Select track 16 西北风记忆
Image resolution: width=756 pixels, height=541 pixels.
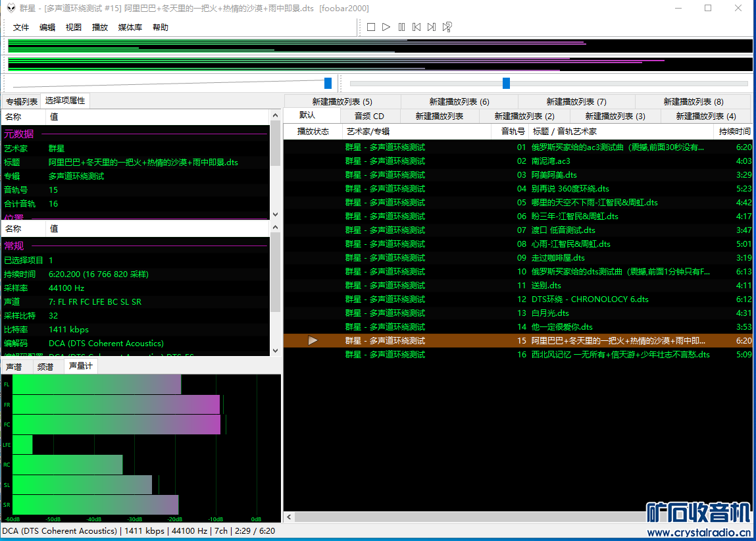click(x=518, y=354)
